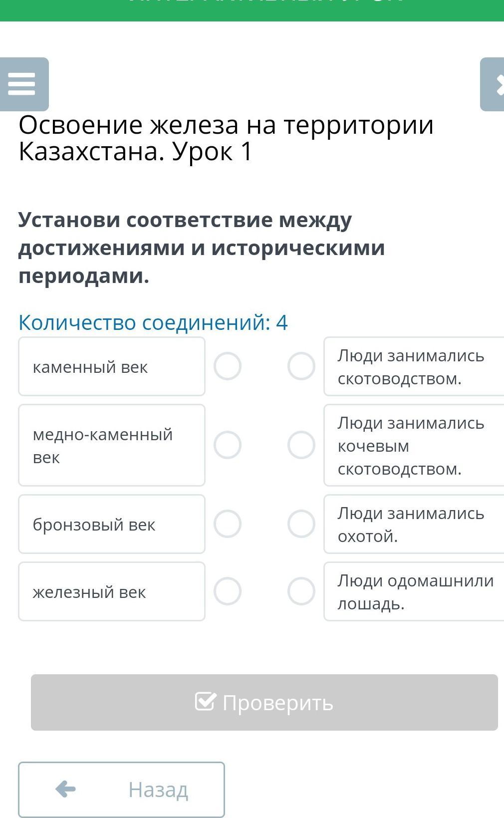The height and width of the screenshot is (818, 504).
Task: Click the бронзовый век box
Action: tap(112, 524)
